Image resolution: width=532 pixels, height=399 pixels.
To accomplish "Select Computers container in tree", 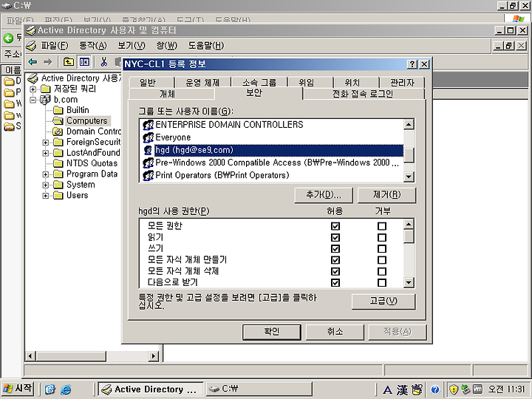I will pyautogui.click(x=87, y=120).
